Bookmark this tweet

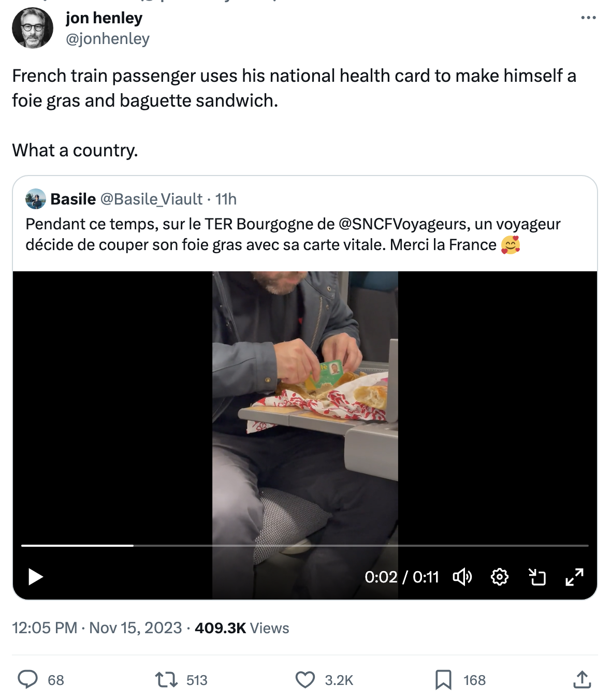point(443,679)
